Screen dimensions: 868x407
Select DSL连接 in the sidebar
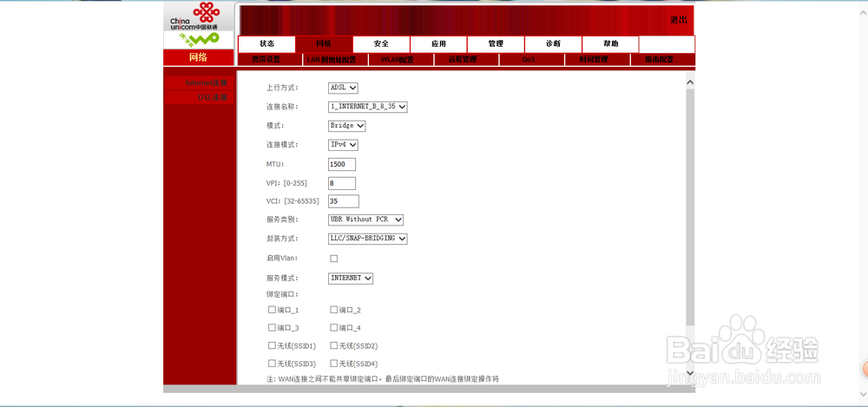200,97
